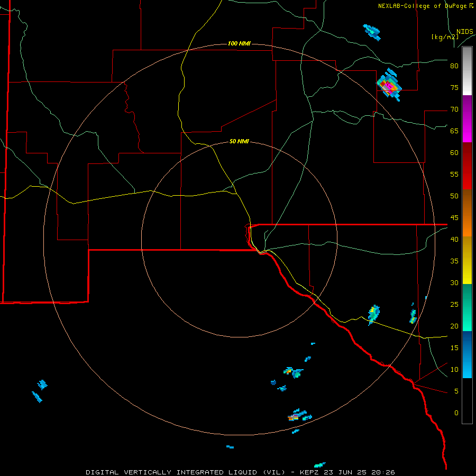Pick the orange-brown segment of the color bar
476x476 pixels.
click(467, 213)
